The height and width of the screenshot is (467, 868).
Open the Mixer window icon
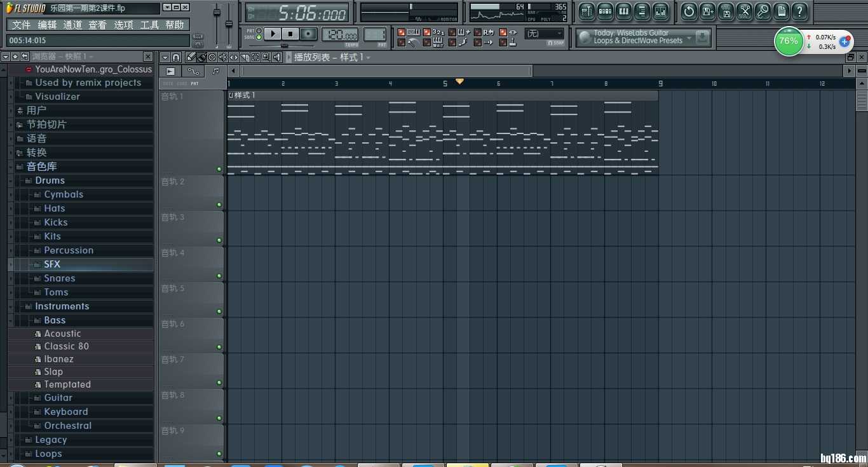tap(661, 11)
